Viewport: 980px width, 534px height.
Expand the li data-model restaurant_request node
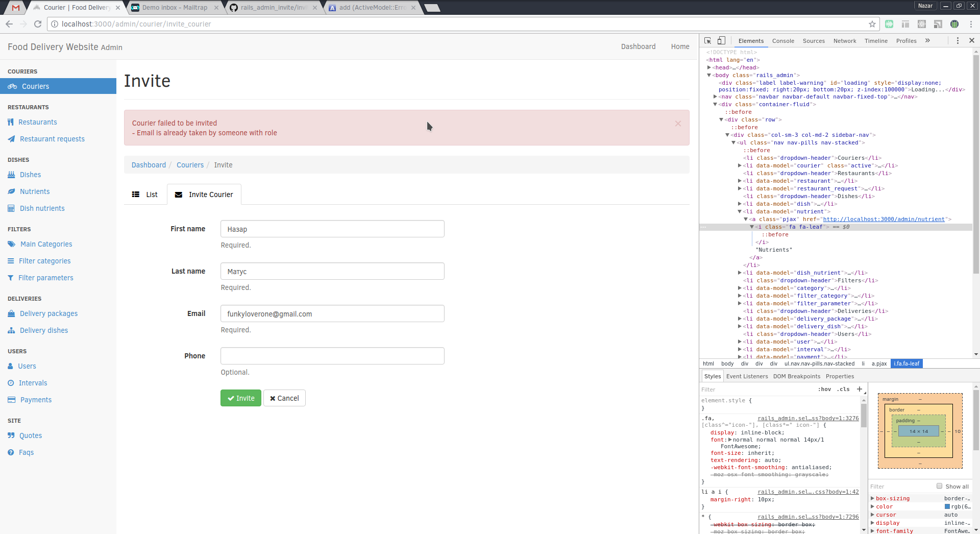click(740, 188)
